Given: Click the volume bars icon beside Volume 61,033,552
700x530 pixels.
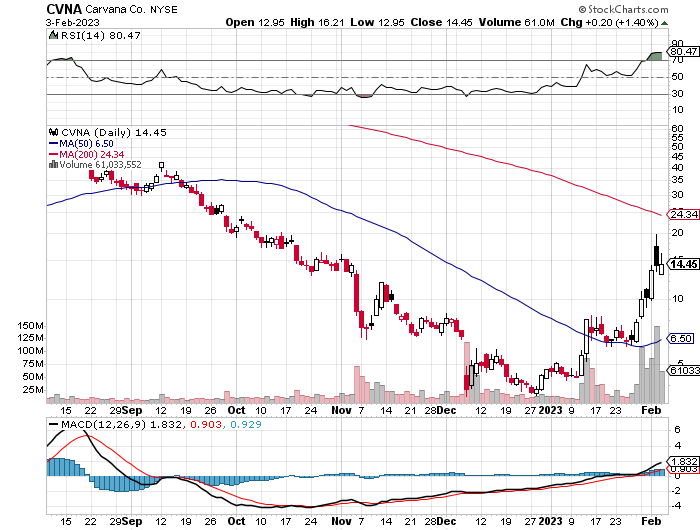Looking at the screenshot, I should pyautogui.click(x=53, y=164).
